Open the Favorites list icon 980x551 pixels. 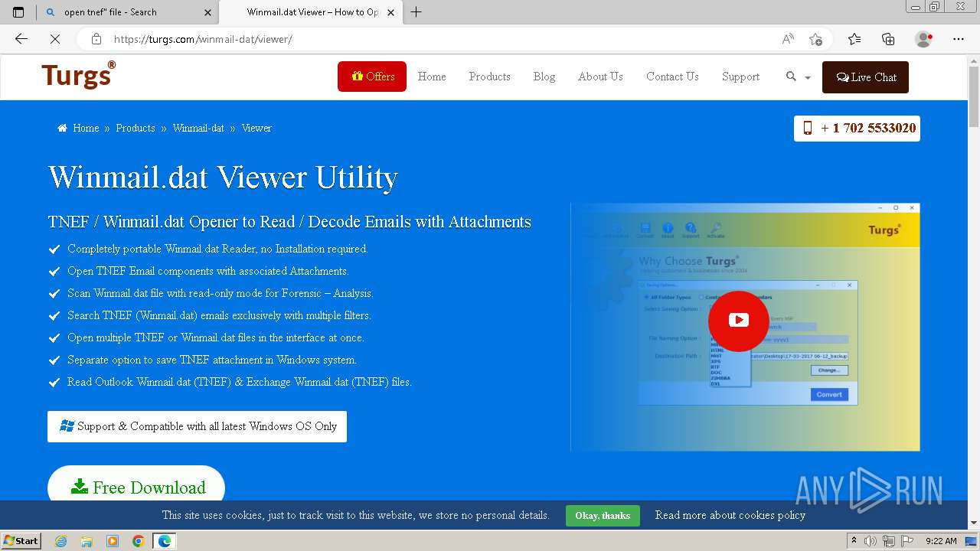click(x=854, y=39)
